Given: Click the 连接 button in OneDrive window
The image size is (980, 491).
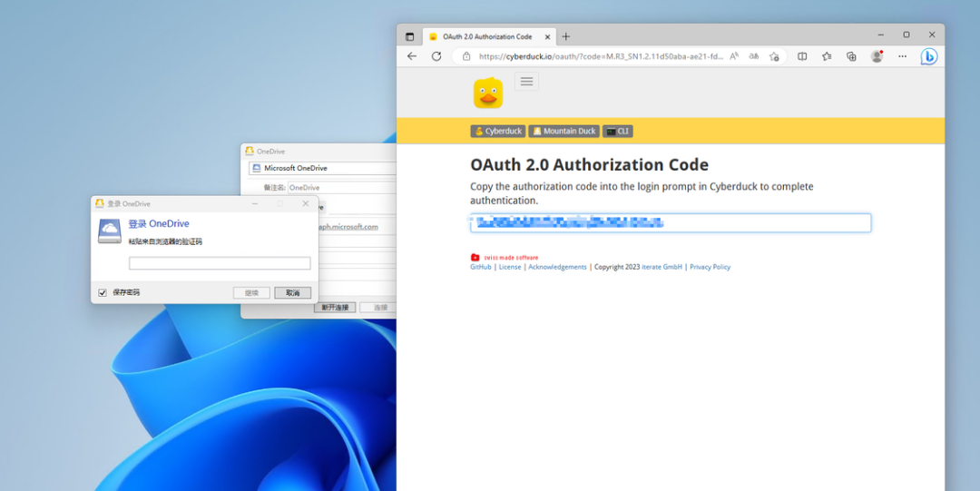Looking at the screenshot, I should click(380, 308).
